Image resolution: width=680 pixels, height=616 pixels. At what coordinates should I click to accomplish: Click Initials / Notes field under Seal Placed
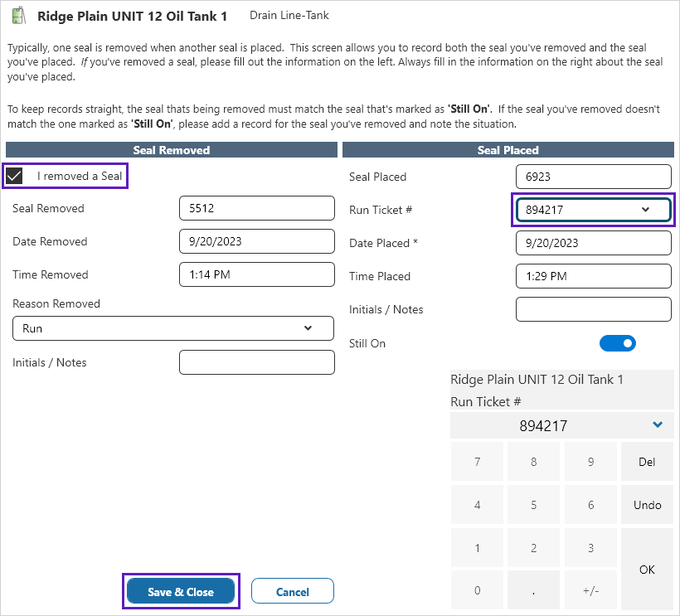point(593,309)
